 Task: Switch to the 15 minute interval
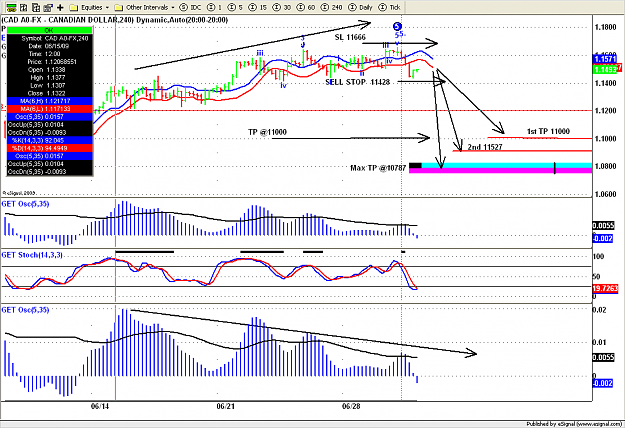pos(257,7)
